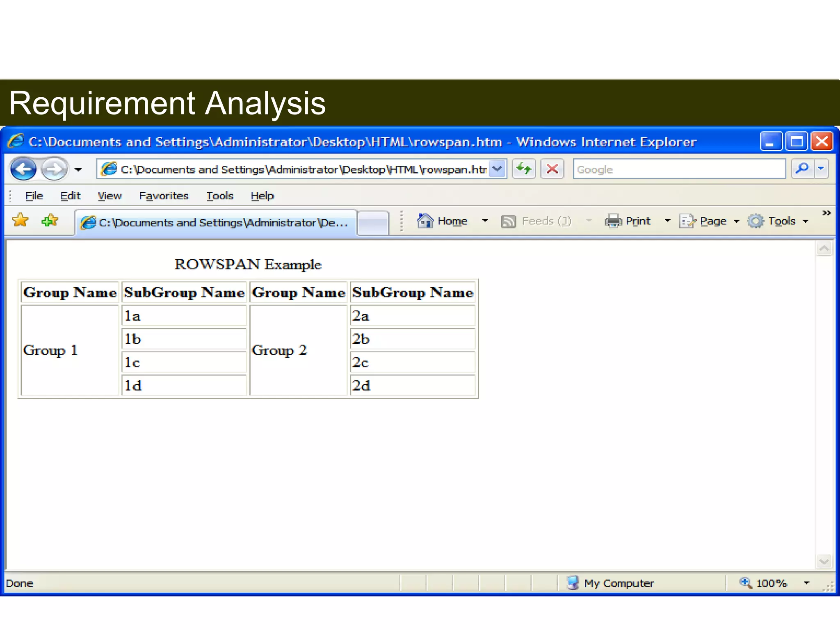Click the vertical scrollbar down arrow

pyautogui.click(x=824, y=561)
